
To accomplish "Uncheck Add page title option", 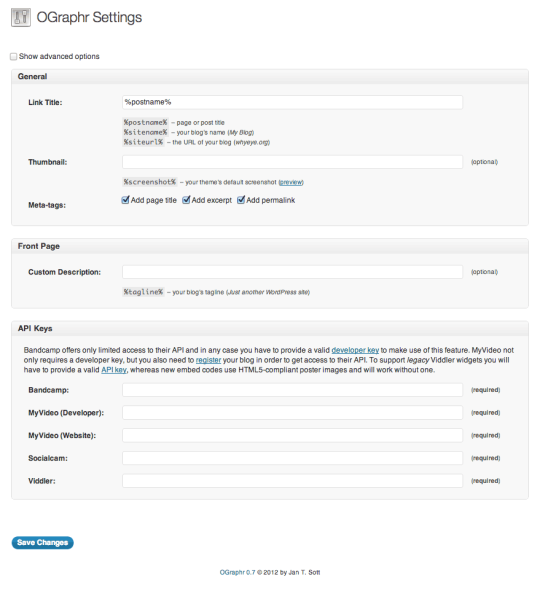I will pos(125,200).
